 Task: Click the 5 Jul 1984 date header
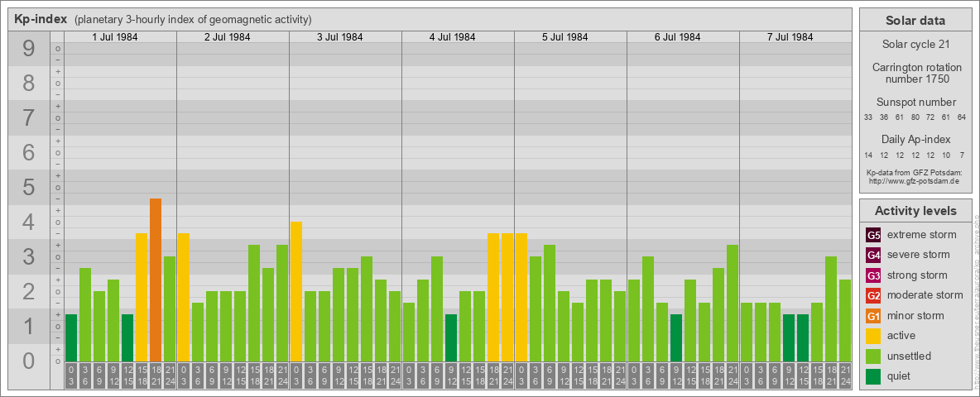[565, 37]
